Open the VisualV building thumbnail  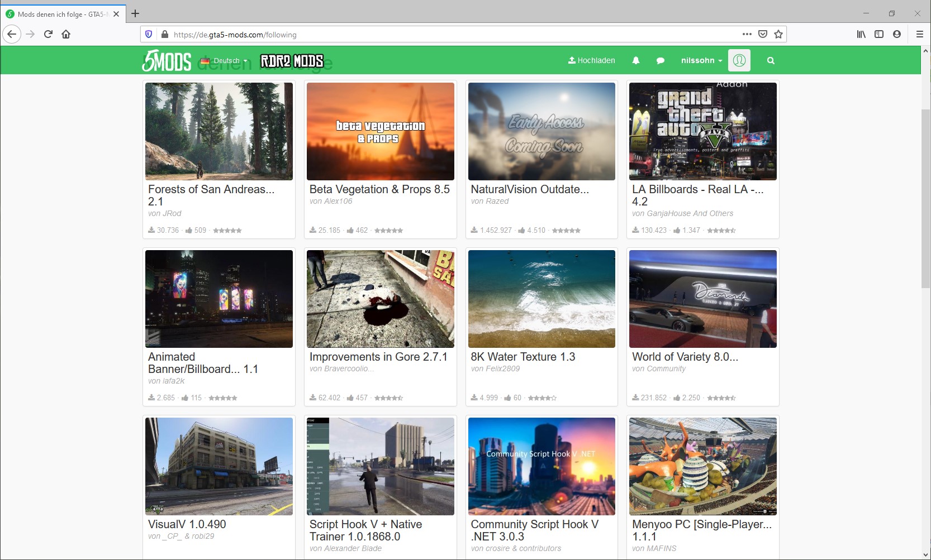click(219, 466)
